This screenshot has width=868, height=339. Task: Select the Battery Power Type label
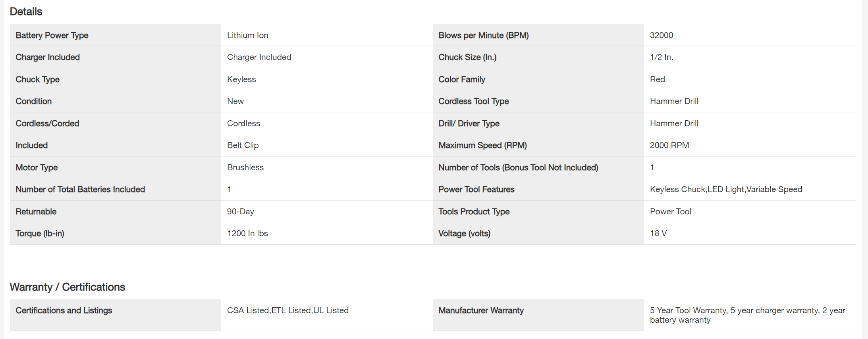pyautogui.click(x=52, y=35)
